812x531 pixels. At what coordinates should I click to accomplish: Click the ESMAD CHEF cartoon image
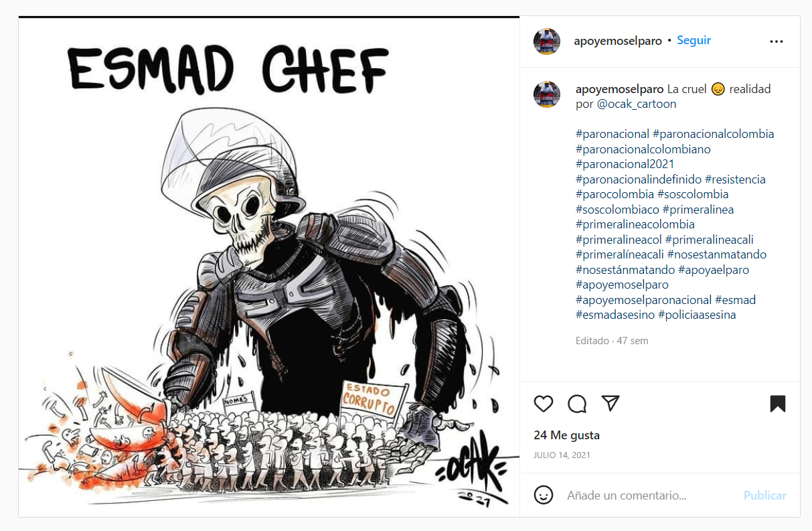[x=269, y=267]
